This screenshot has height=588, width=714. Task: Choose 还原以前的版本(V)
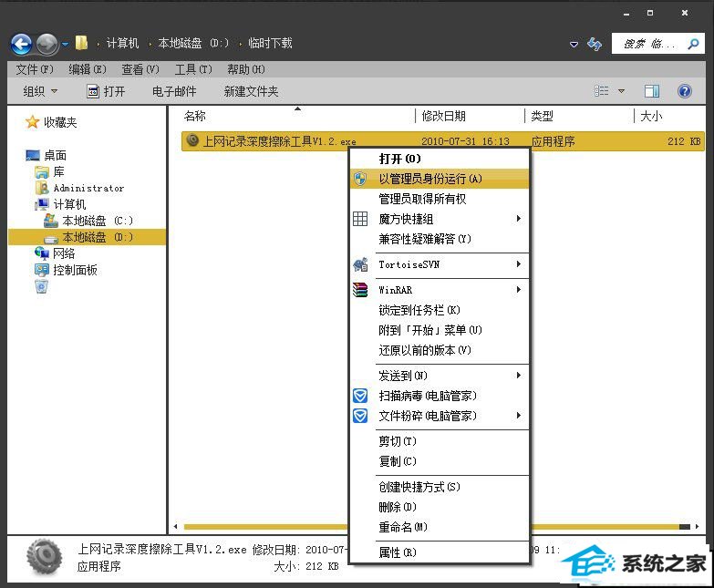439,350
